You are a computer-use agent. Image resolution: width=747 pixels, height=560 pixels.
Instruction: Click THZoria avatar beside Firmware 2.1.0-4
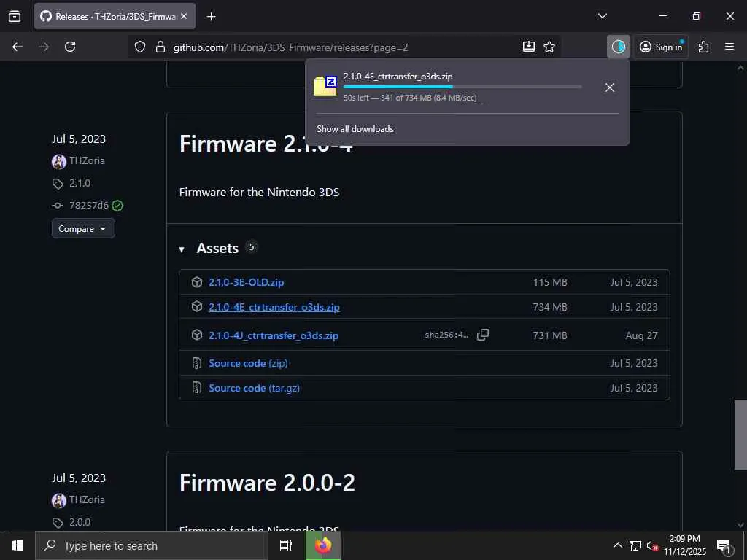59,161
